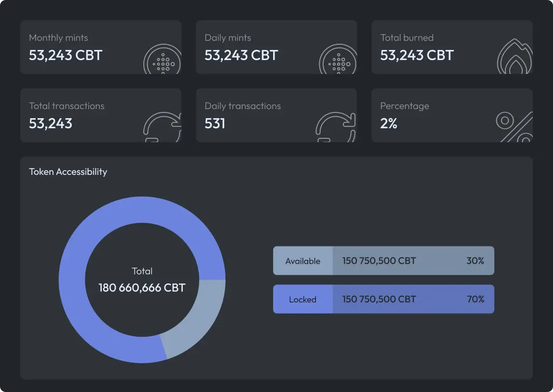
Task: Click the coin icon in Daily mints card
Action: [338, 59]
